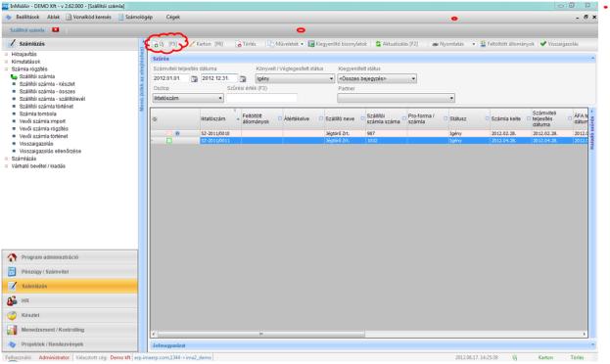Click the horizontal scrollbar left arrow

tap(154, 334)
